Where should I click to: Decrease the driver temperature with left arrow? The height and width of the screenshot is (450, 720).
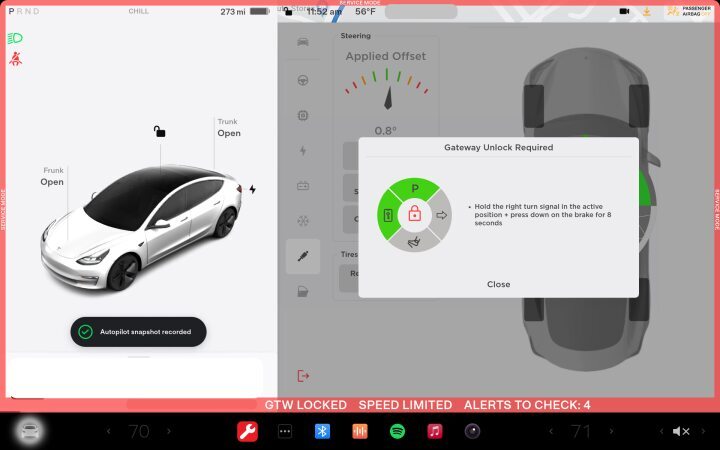[108, 431]
